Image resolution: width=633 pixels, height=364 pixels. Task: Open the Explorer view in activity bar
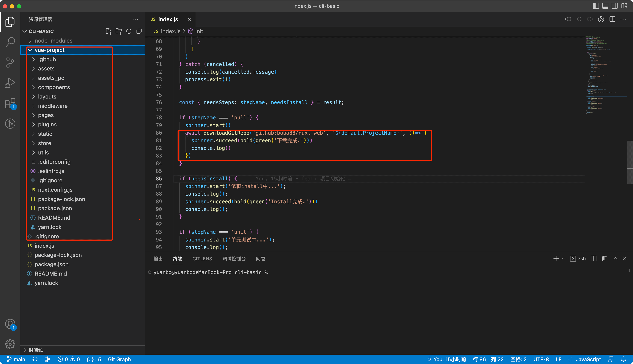click(10, 22)
